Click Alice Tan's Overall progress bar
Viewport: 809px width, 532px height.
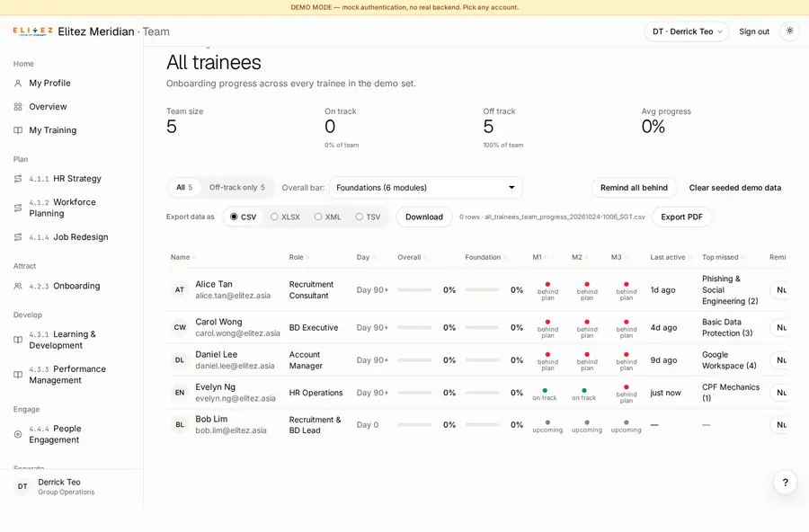click(414, 290)
